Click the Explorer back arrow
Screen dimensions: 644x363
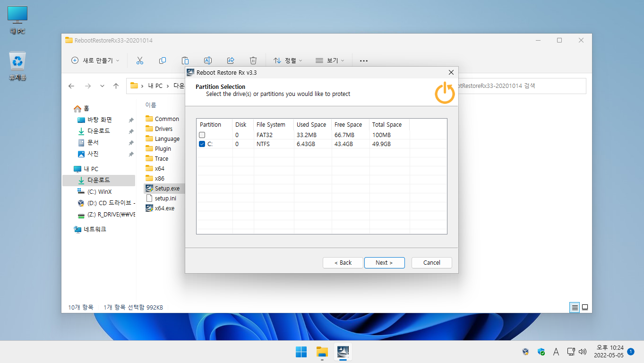pyautogui.click(x=71, y=86)
